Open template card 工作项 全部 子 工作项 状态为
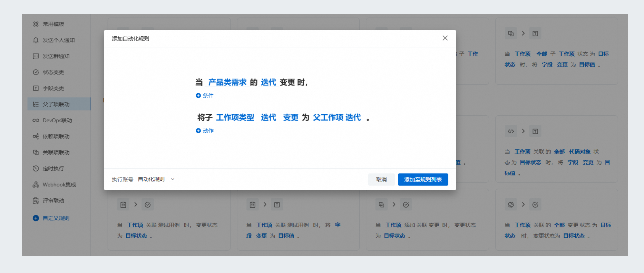Screen dimensions: 644x273 pos(557,51)
